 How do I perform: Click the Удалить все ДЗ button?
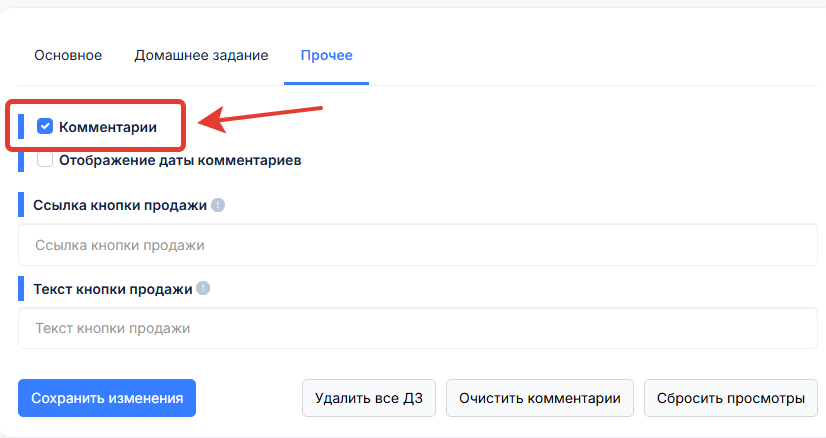pyautogui.click(x=369, y=398)
